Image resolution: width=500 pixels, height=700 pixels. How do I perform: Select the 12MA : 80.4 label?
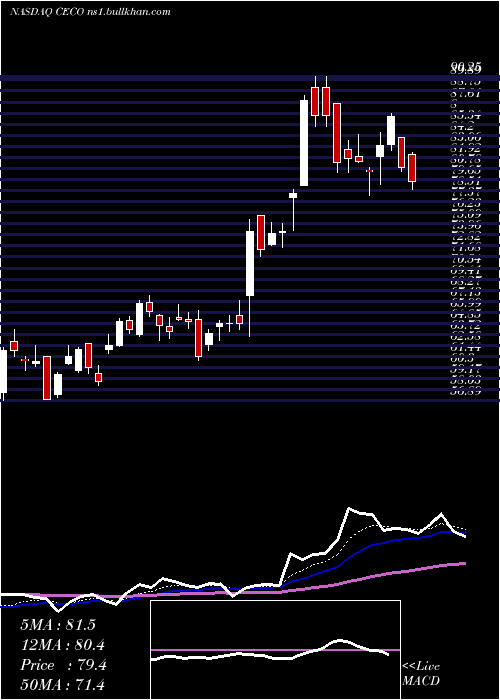click(x=63, y=645)
